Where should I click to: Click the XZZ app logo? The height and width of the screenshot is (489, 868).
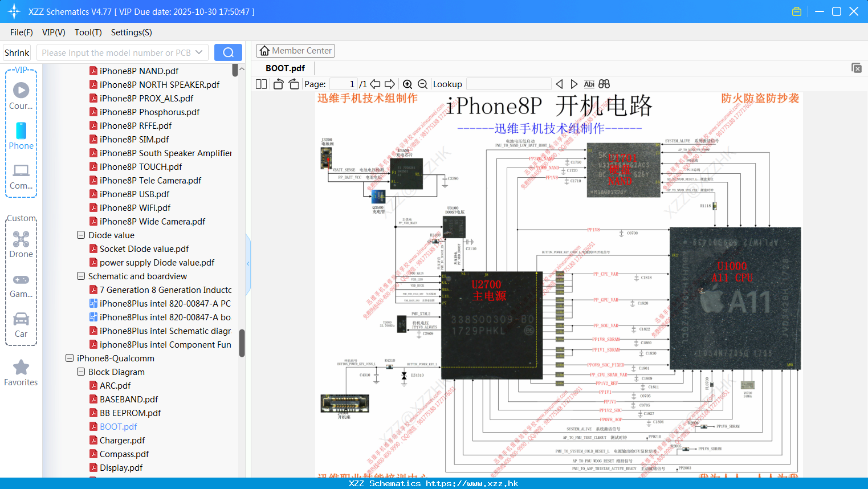coord(14,11)
